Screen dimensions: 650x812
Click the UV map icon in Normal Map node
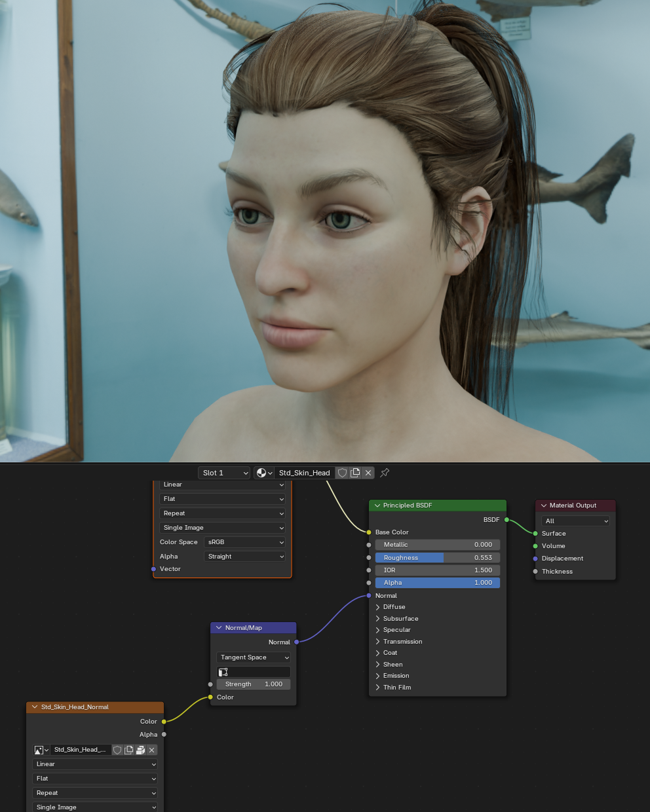tap(223, 672)
